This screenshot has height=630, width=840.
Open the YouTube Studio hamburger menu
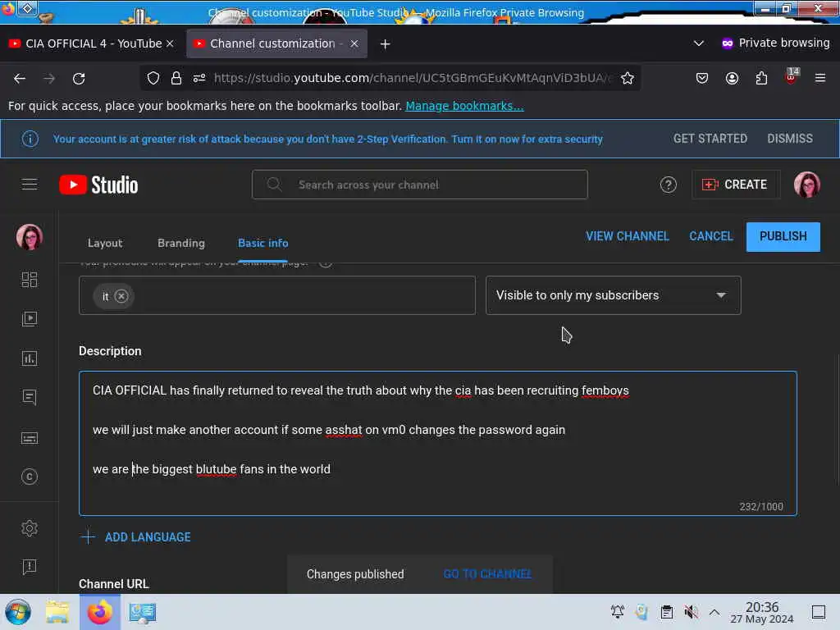30,185
